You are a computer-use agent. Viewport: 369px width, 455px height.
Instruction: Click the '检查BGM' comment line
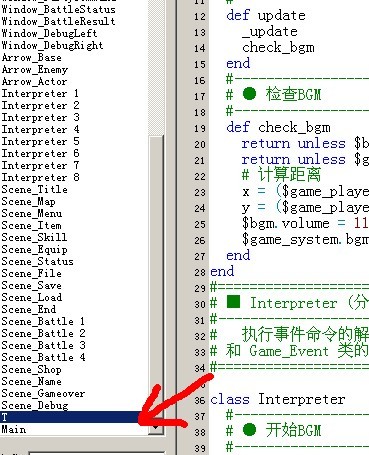[x=293, y=95]
